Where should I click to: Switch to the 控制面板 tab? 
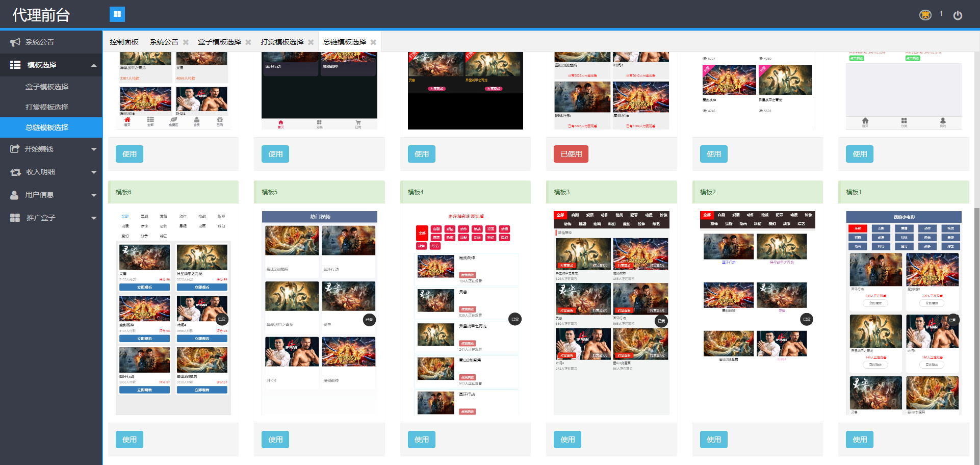[x=124, y=42]
